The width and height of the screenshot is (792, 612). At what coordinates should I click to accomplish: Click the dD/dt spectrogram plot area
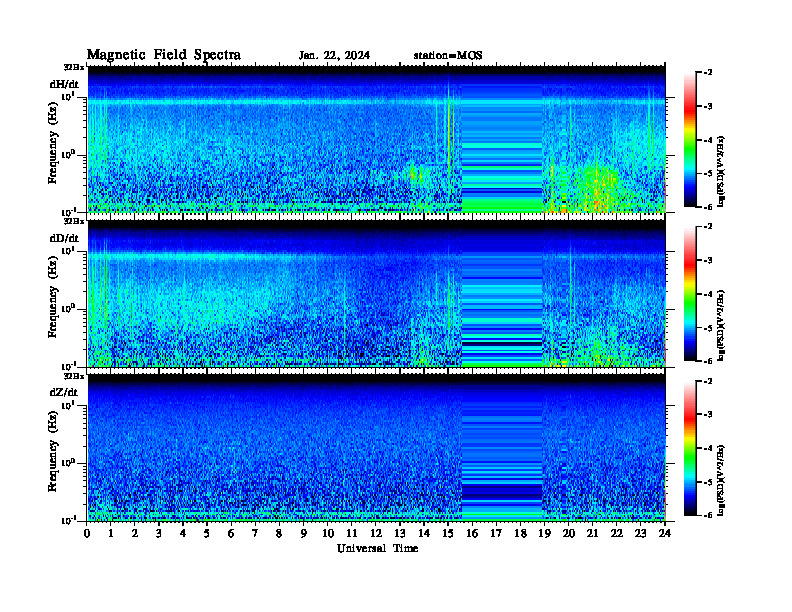pos(377,293)
